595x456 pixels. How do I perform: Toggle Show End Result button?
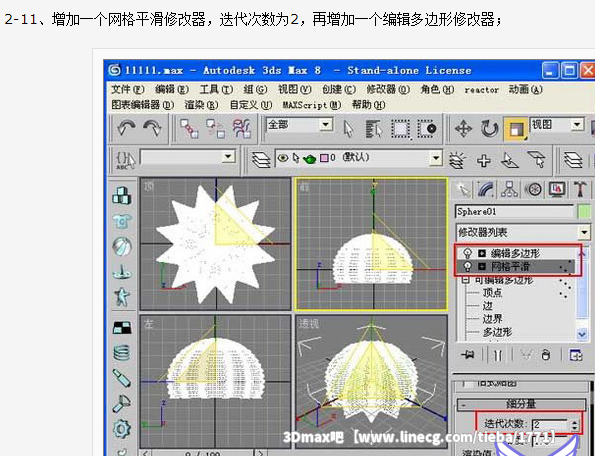pyautogui.click(x=497, y=355)
